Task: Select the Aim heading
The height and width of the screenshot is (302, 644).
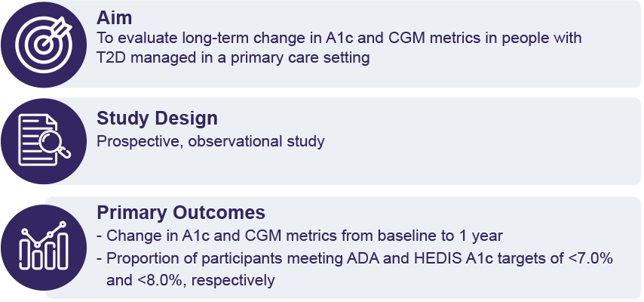Action: (114, 18)
